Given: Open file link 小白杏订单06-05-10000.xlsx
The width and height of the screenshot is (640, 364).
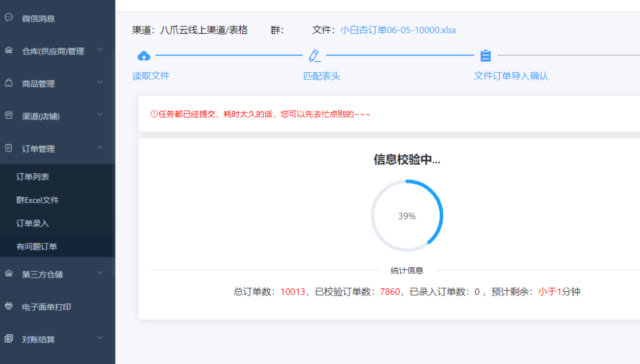Looking at the screenshot, I should [398, 30].
